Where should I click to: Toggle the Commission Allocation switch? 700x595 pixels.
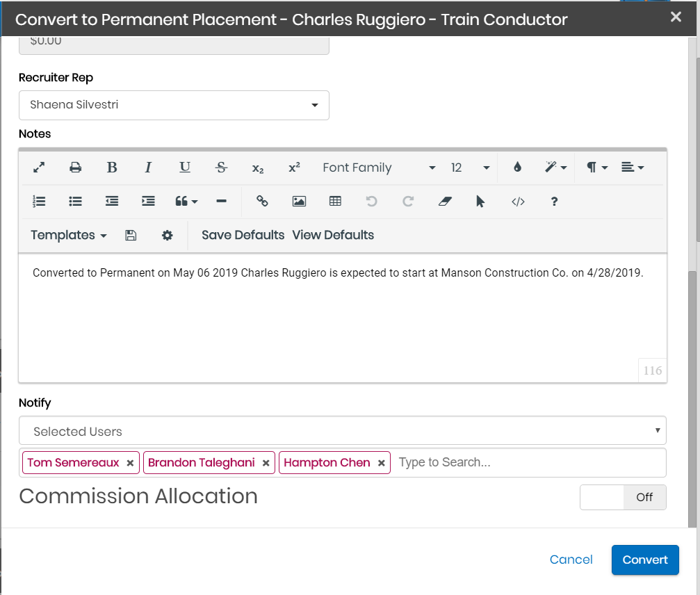point(623,498)
